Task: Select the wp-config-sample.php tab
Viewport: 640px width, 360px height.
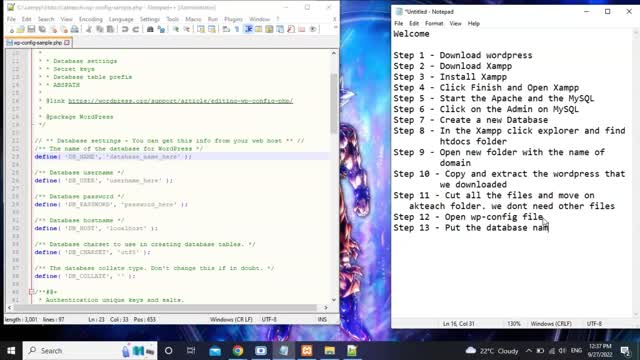Action: point(35,42)
